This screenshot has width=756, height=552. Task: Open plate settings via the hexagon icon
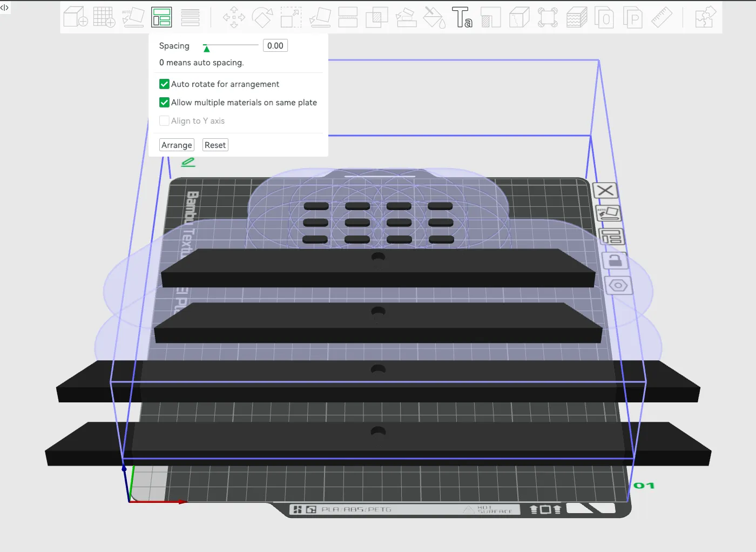click(618, 285)
